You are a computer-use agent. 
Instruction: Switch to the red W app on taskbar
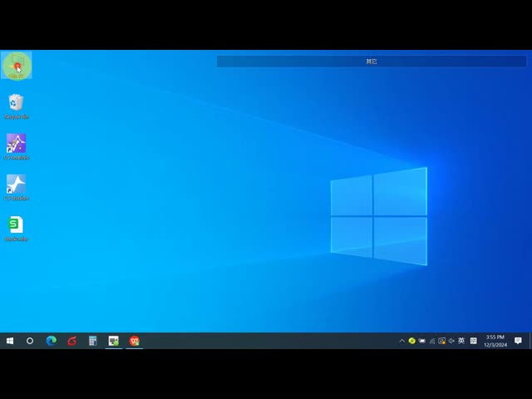[x=134, y=341]
